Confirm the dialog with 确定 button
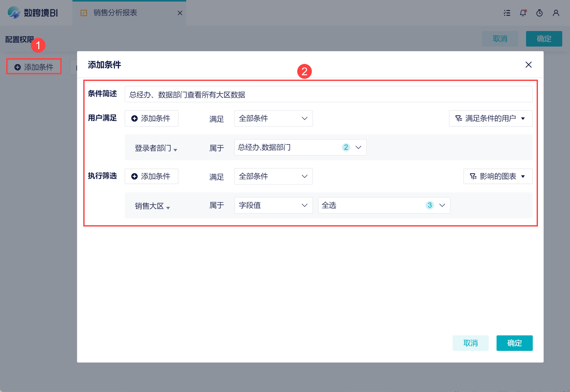The image size is (570, 392). coord(514,343)
